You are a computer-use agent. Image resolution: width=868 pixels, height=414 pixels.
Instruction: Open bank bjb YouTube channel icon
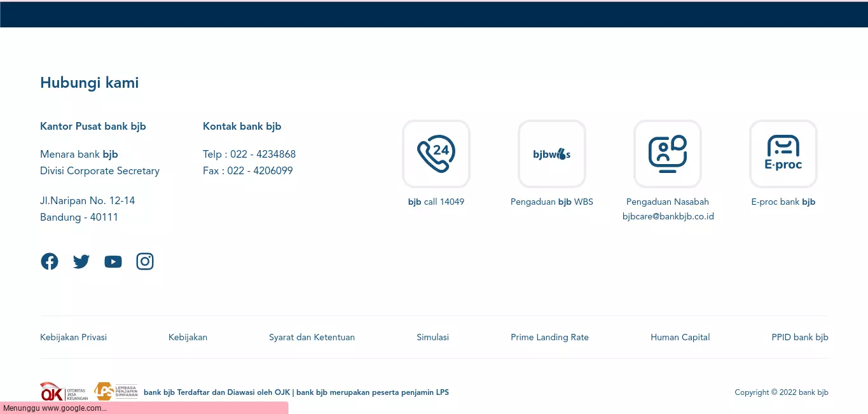[113, 261]
